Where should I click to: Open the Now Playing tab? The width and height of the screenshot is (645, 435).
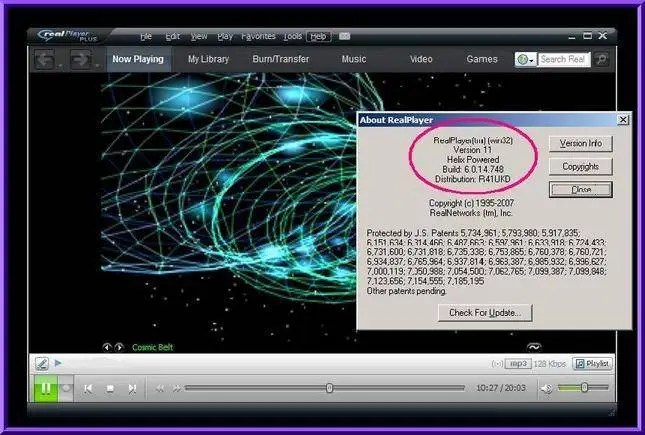[138, 59]
